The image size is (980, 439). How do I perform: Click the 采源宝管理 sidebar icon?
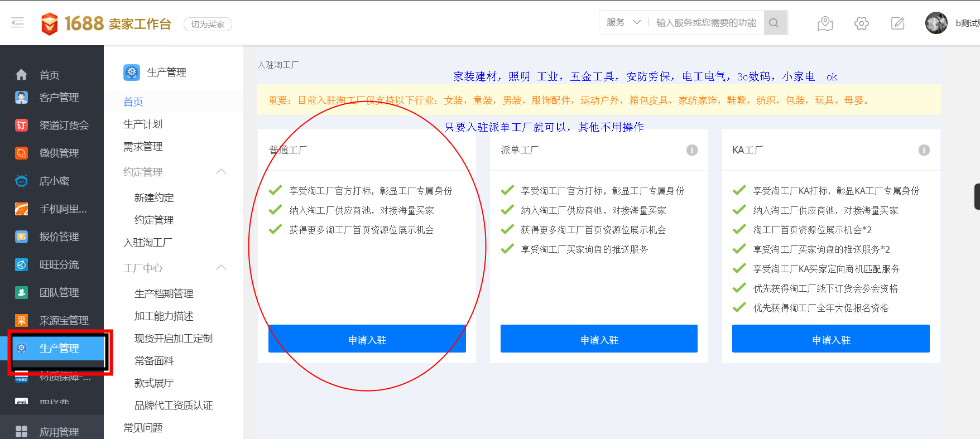pos(21,320)
